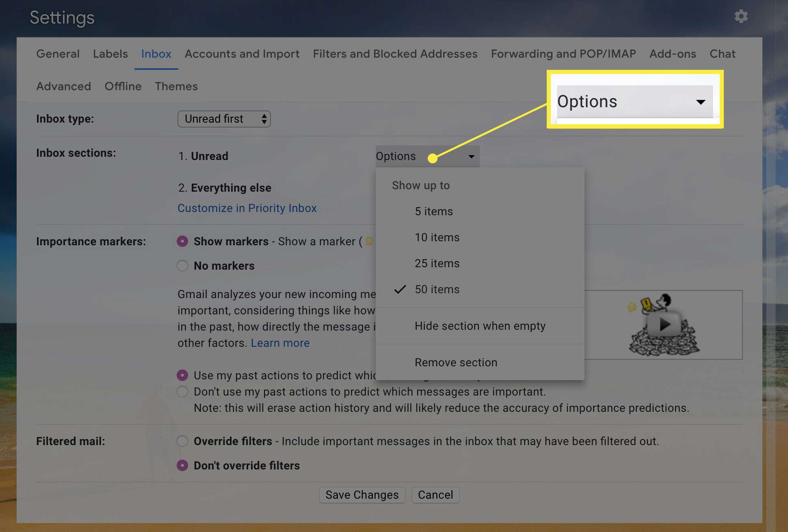Click the Learn more link

280,343
